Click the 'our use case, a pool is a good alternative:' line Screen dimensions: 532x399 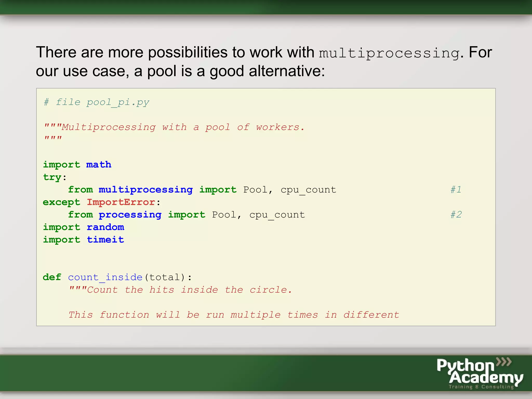[181, 71]
